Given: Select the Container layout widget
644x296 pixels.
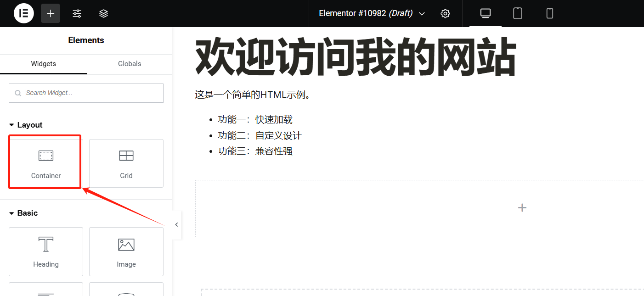Looking at the screenshot, I should point(45,162).
